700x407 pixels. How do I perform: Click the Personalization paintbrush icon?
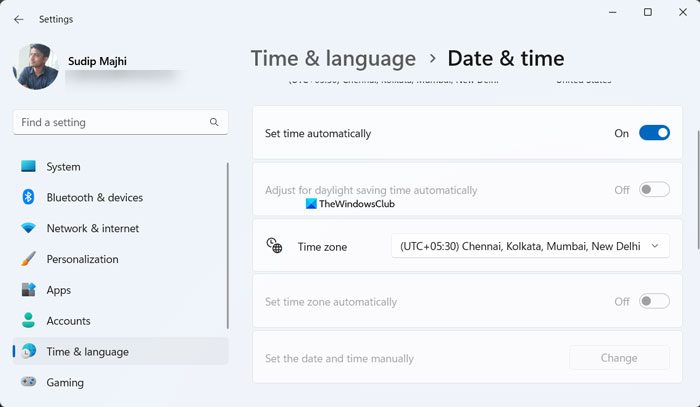point(28,260)
